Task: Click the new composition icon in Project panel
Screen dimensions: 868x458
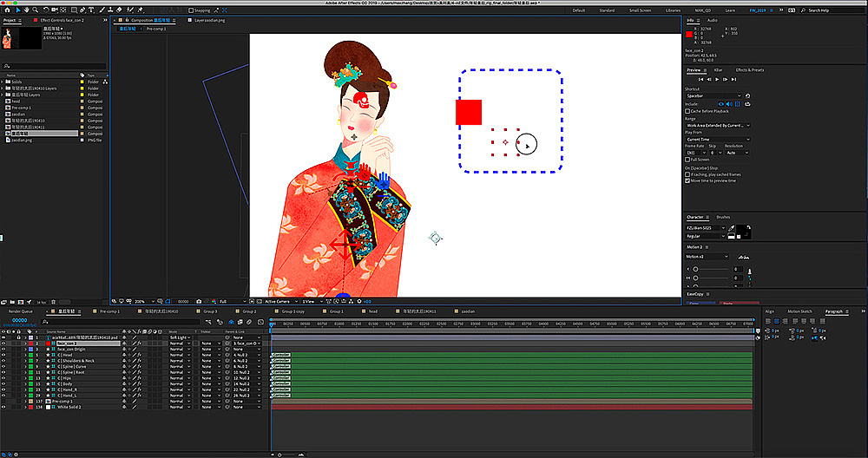Action: pyautogui.click(x=21, y=302)
